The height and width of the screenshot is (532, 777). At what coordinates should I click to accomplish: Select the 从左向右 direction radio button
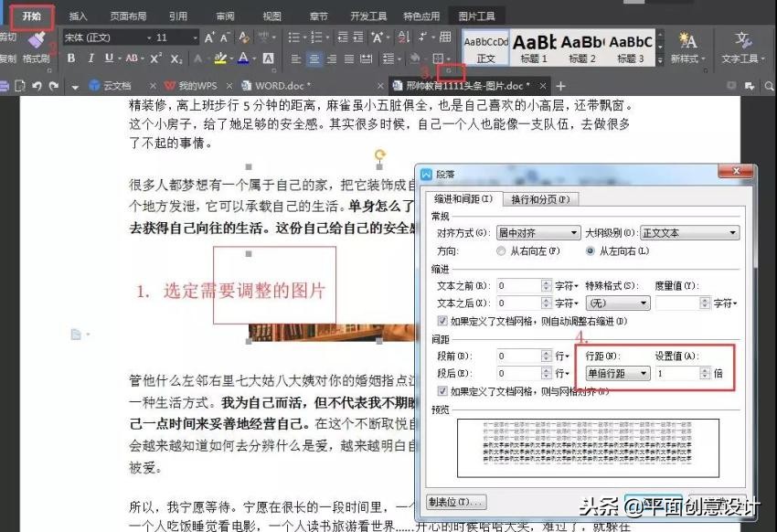(x=590, y=251)
